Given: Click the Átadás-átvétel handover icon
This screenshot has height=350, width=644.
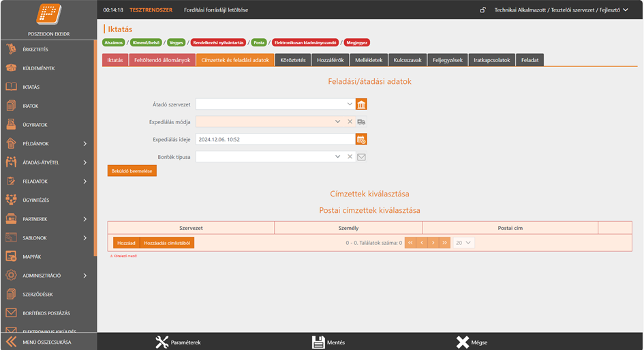Looking at the screenshot, I should tap(11, 162).
